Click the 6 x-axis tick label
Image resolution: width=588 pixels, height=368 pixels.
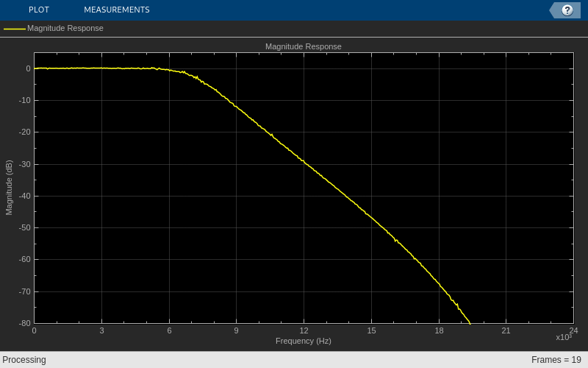pos(169,330)
